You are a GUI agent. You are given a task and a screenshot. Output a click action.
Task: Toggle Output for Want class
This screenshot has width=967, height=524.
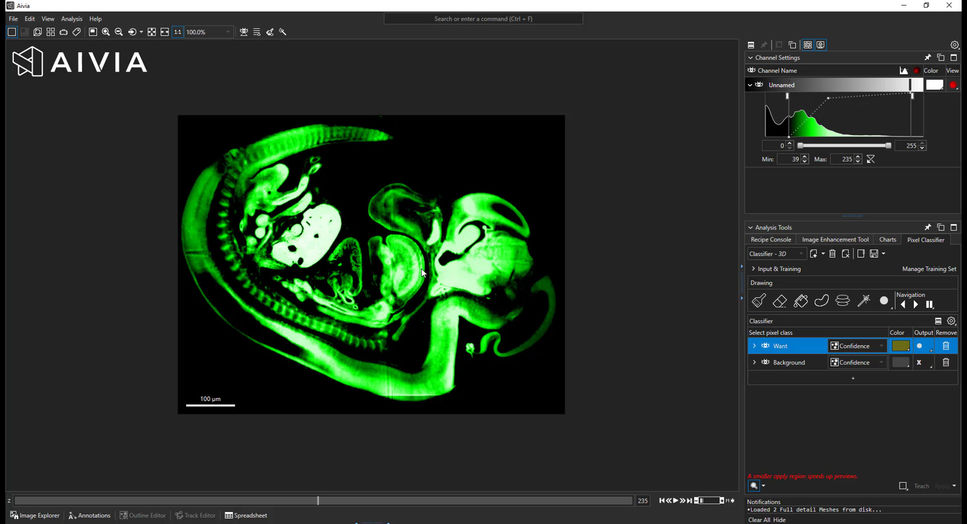coord(920,346)
